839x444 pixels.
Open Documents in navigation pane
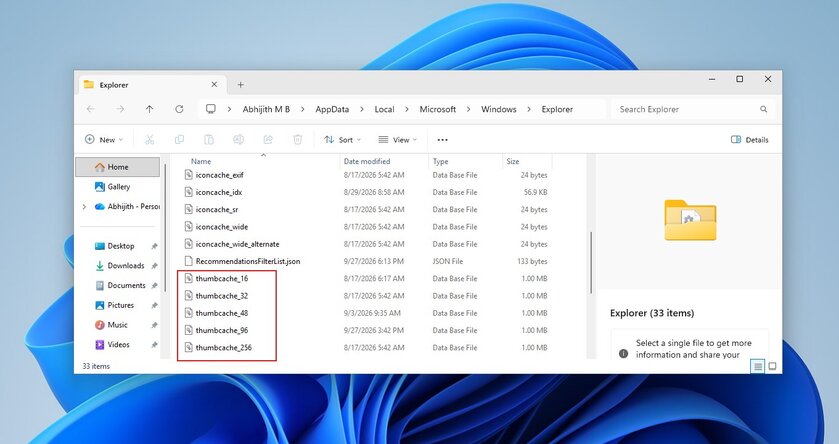(126, 286)
